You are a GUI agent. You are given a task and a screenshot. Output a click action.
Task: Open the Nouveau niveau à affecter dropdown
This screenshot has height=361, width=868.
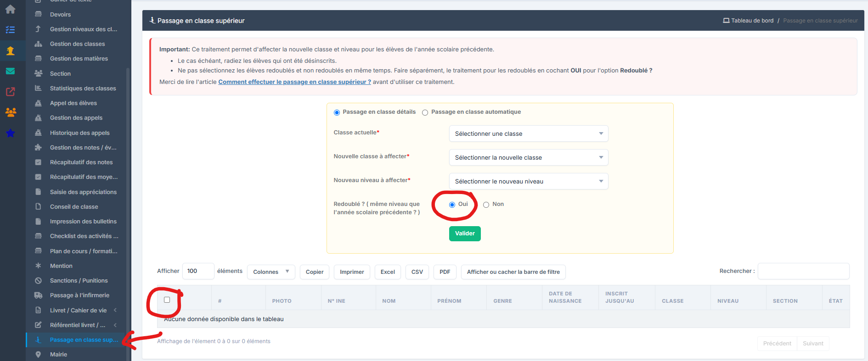(x=529, y=181)
